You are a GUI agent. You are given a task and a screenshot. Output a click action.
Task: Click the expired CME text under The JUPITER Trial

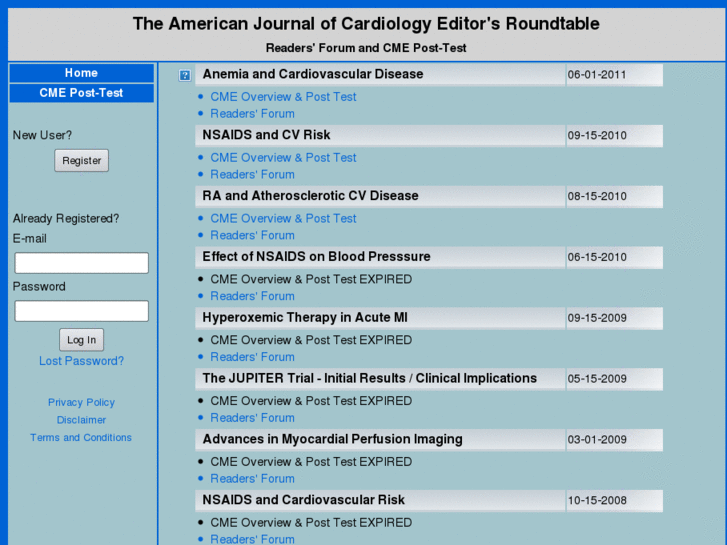[311, 401]
